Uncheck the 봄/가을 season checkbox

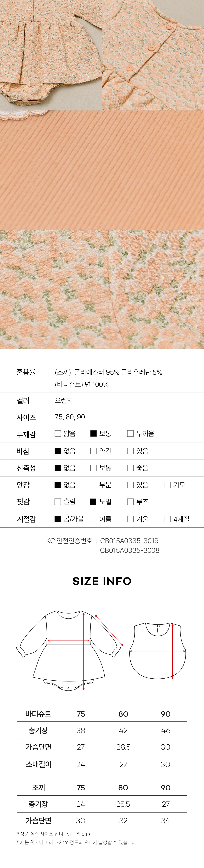pos(58,519)
